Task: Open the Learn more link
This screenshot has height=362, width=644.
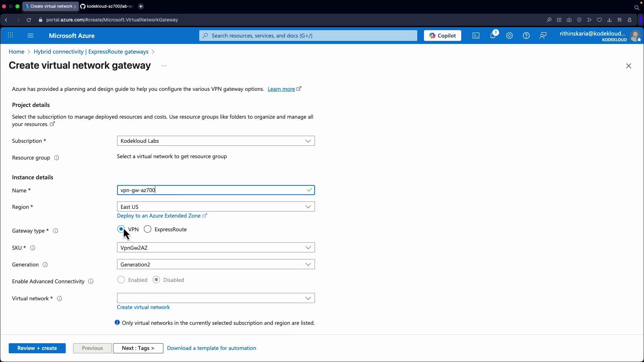Action: (281, 89)
